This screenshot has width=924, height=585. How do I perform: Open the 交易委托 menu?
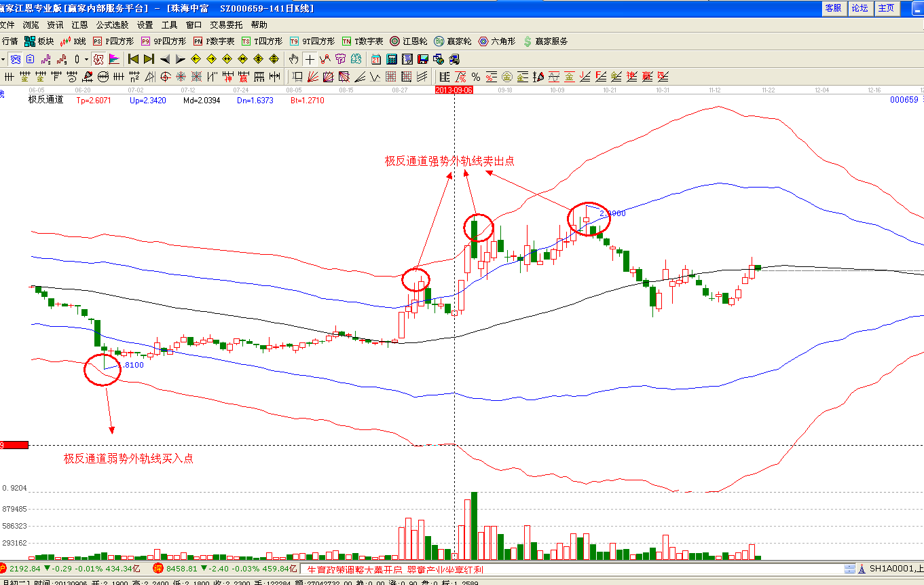(226, 24)
